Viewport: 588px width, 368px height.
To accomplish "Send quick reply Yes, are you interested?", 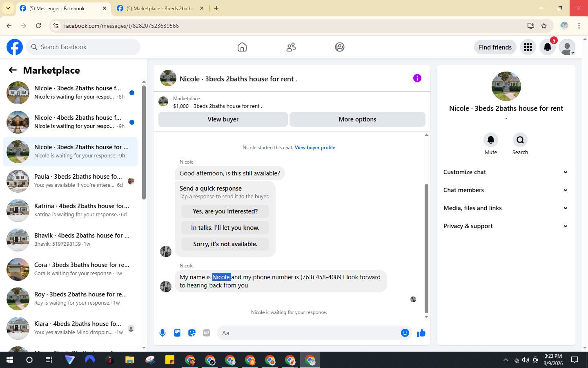I will tap(225, 211).
